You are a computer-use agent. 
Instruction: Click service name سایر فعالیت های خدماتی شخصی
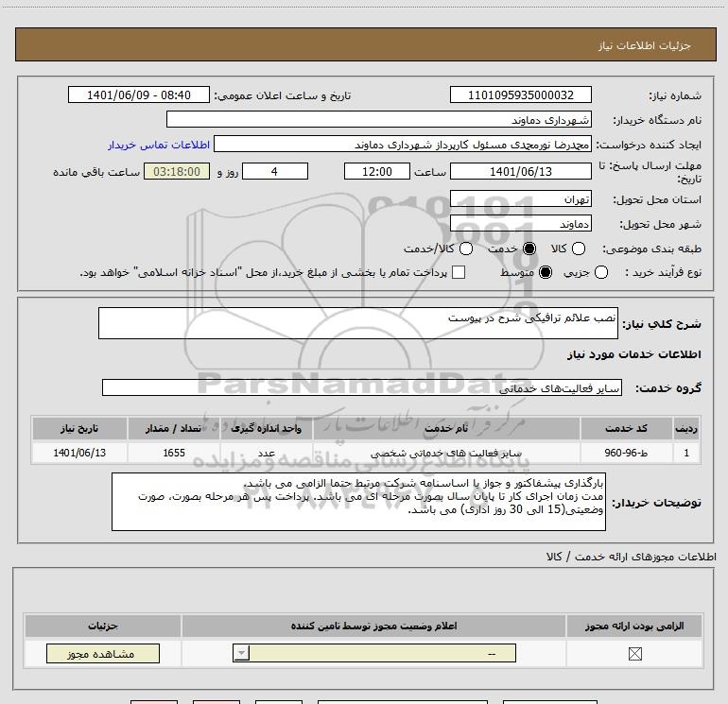(x=446, y=453)
